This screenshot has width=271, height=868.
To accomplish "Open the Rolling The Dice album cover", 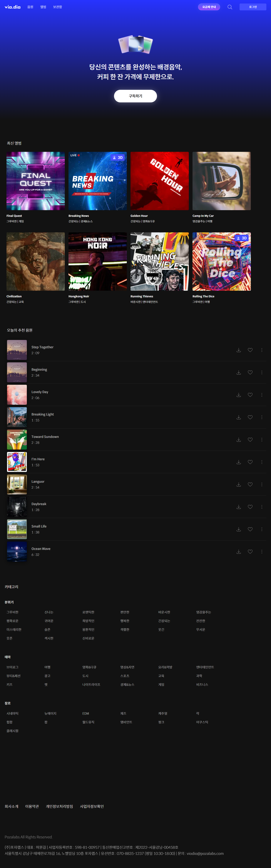I will click(x=221, y=261).
